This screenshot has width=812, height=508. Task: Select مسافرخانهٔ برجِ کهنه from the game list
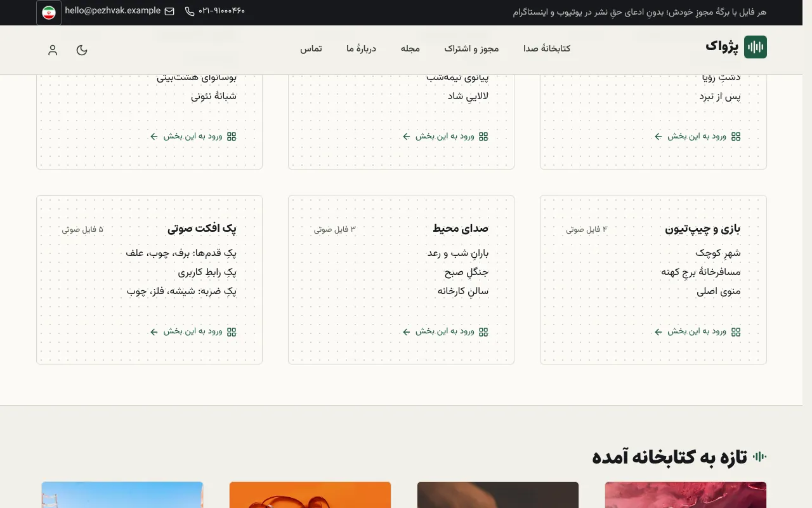(701, 272)
